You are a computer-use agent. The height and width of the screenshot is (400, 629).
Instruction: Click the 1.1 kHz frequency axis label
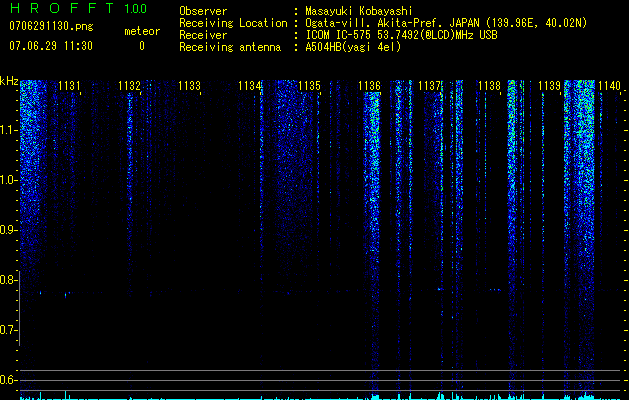click(x=8, y=130)
